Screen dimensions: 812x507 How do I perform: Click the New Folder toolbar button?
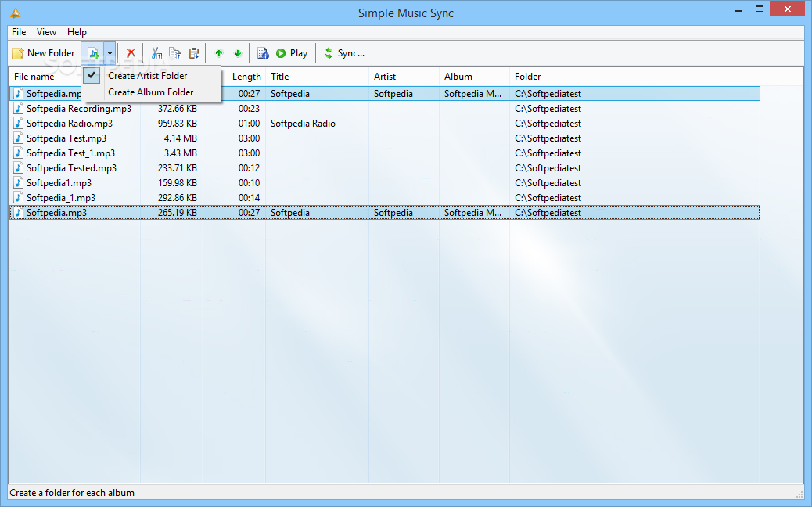[x=44, y=53]
